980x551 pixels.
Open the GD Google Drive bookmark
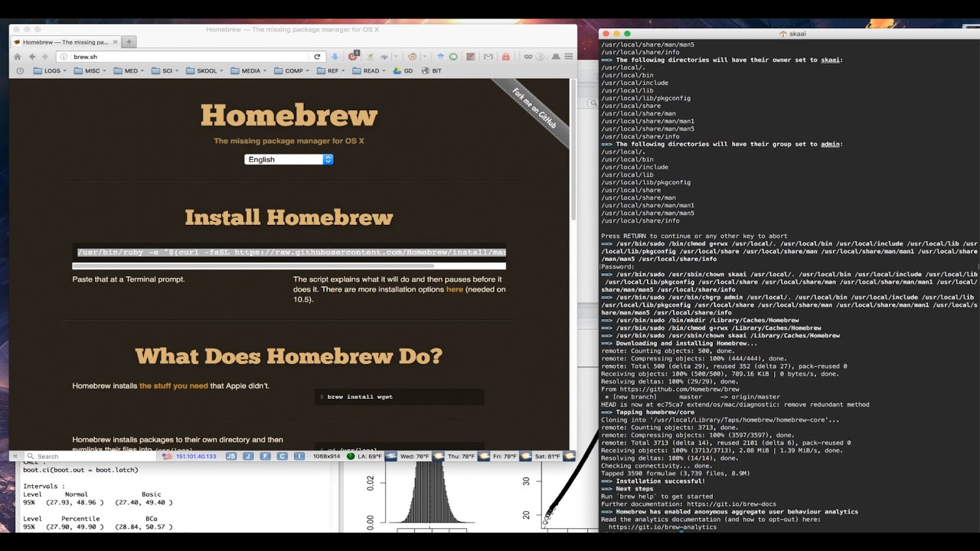click(x=403, y=70)
